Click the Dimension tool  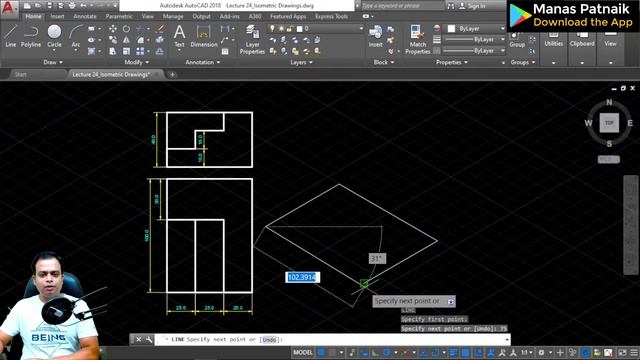(204, 36)
